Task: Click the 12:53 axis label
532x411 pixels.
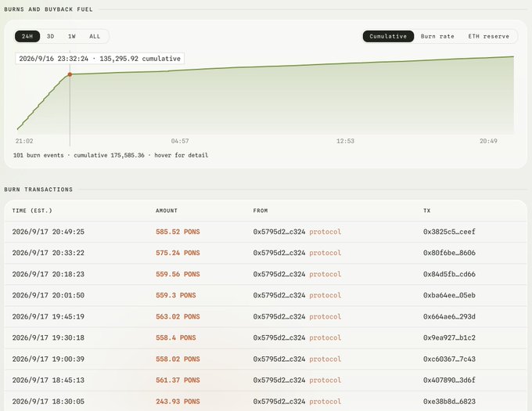Action: coord(345,141)
